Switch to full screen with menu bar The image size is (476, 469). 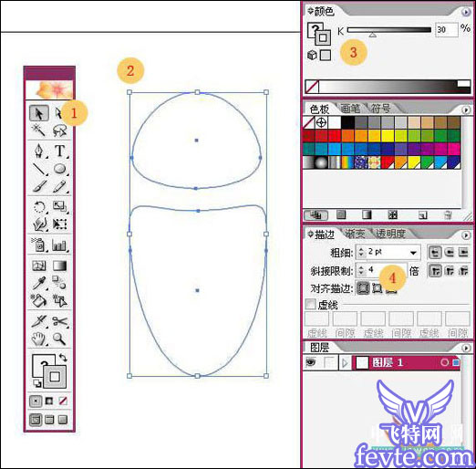tap(49, 420)
